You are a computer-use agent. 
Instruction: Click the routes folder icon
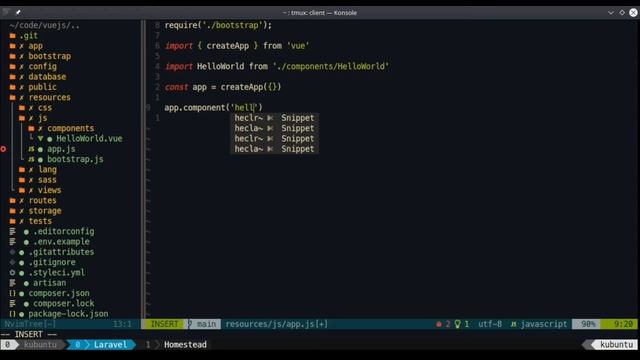[x=13, y=200]
